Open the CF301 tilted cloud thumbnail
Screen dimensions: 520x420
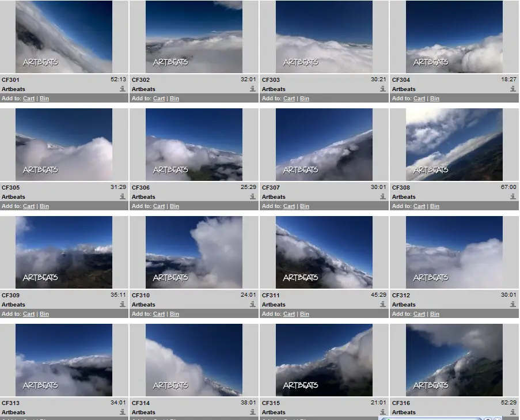click(x=64, y=37)
